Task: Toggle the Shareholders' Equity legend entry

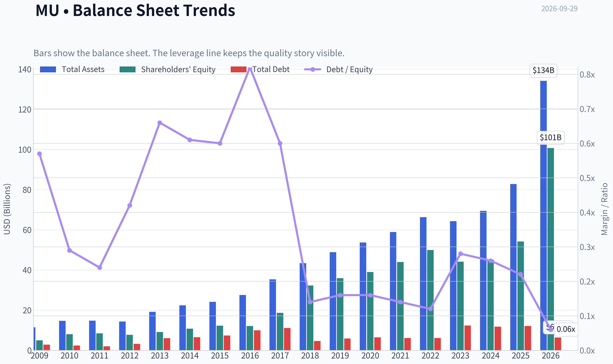Action: 167,69
